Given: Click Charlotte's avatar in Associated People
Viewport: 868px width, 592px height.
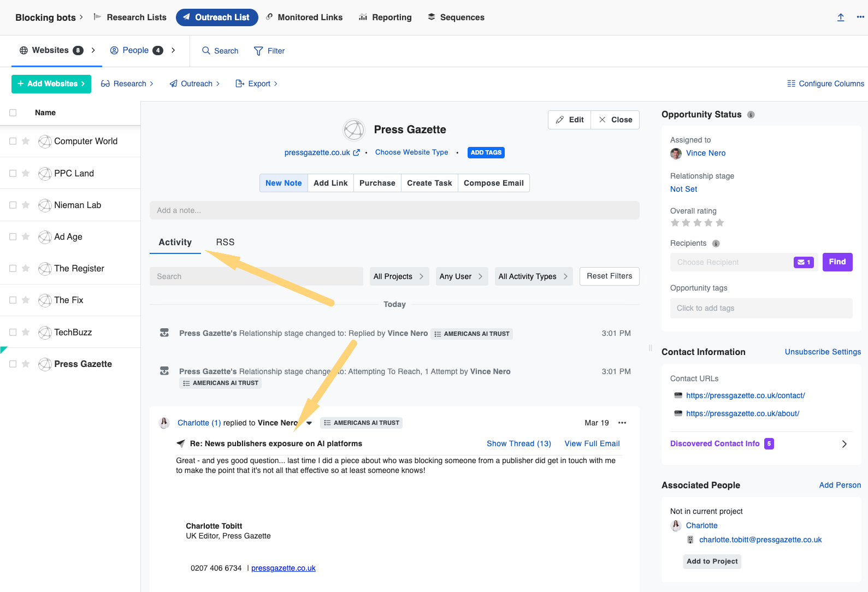Looking at the screenshot, I should 676,525.
